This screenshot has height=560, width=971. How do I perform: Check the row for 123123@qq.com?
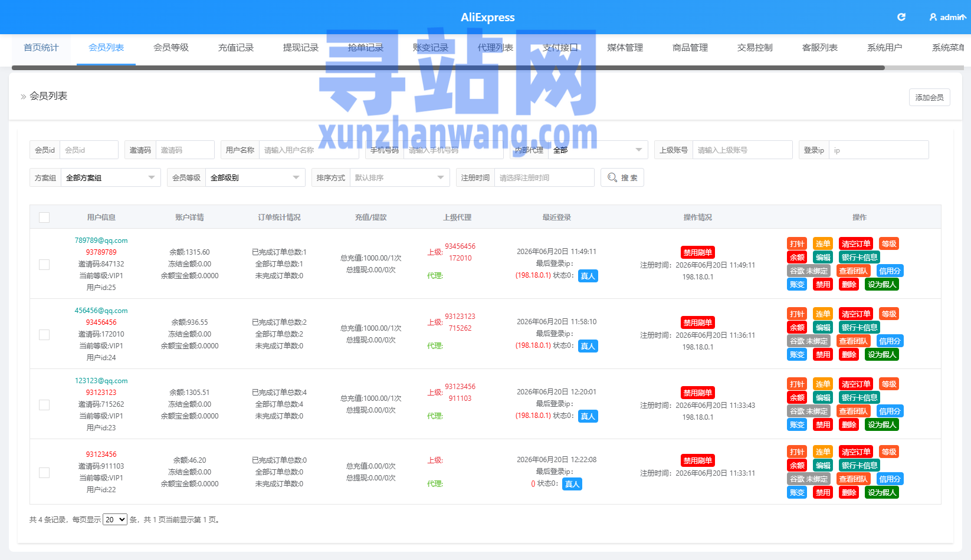(44, 405)
